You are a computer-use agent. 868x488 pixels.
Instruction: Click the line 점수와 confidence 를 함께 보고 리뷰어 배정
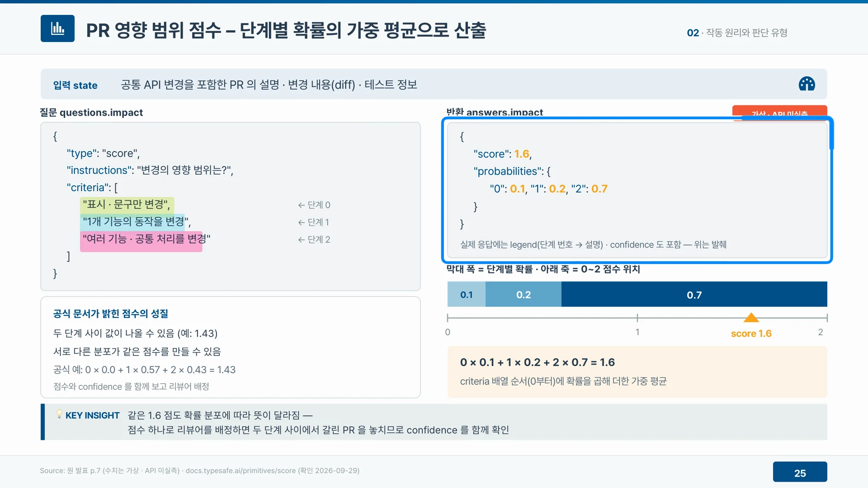tap(131, 387)
